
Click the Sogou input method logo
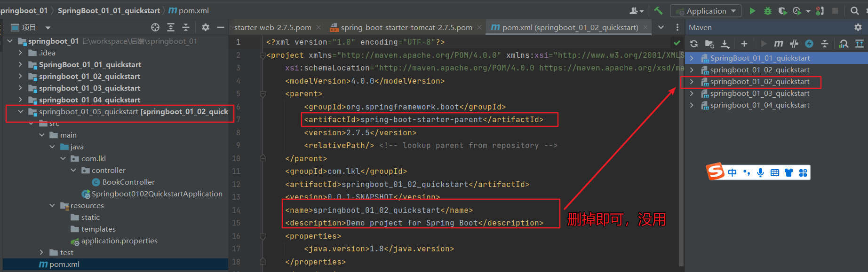coord(715,171)
